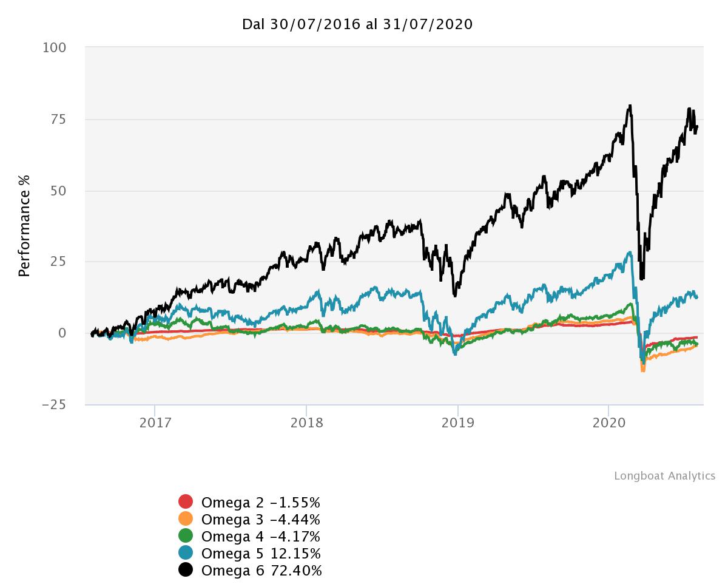Select the 2017 x-axis label
The width and height of the screenshot is (728, 584).
pyautogui.click(x=155, y=423)
